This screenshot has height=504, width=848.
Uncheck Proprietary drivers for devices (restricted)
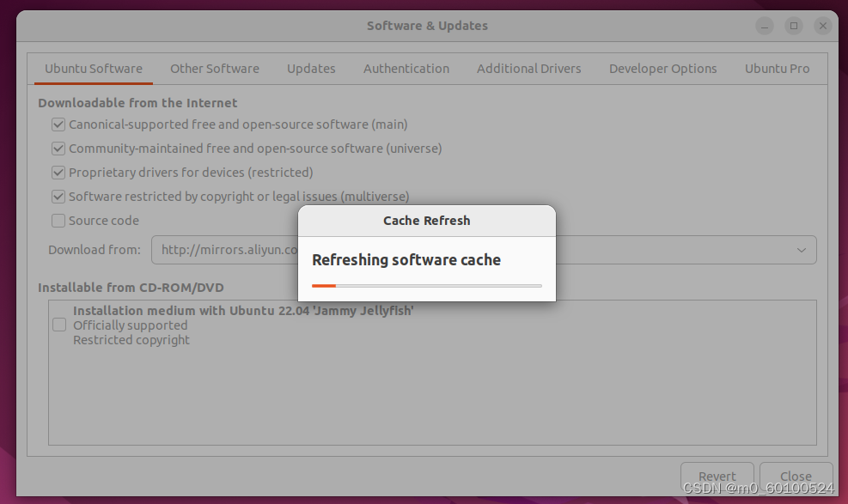click(x=58, y=173)
